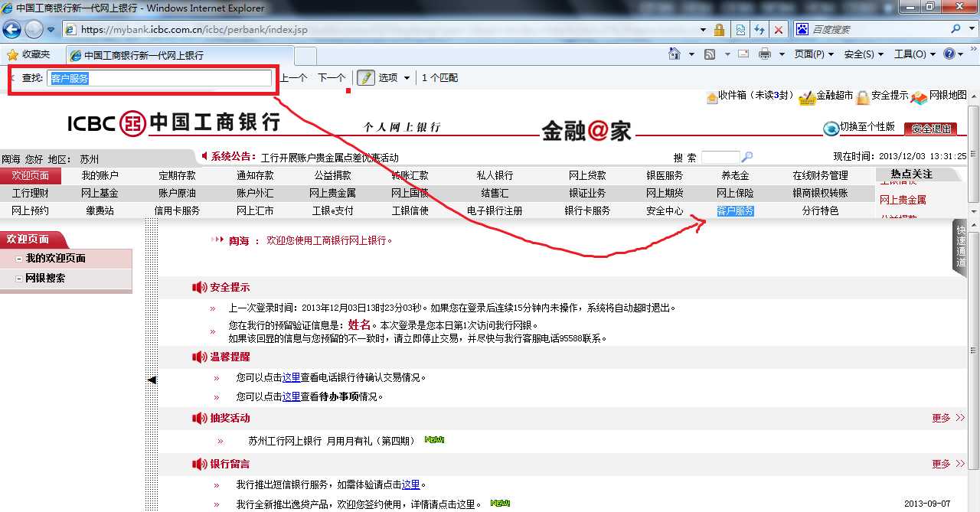The width and height of the screenshot is (980, 512).
Task: Open 收件箱 unread messages link
Action: (x=750, y=96)
